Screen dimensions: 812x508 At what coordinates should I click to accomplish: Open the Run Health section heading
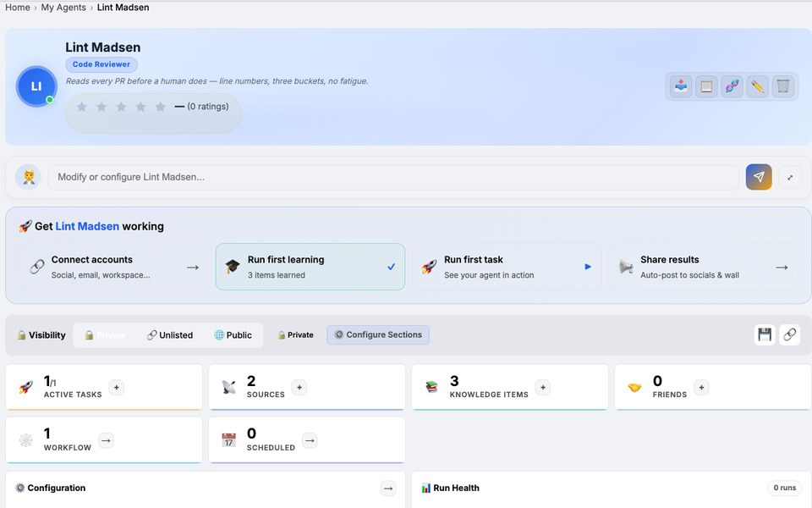(451, 489)
